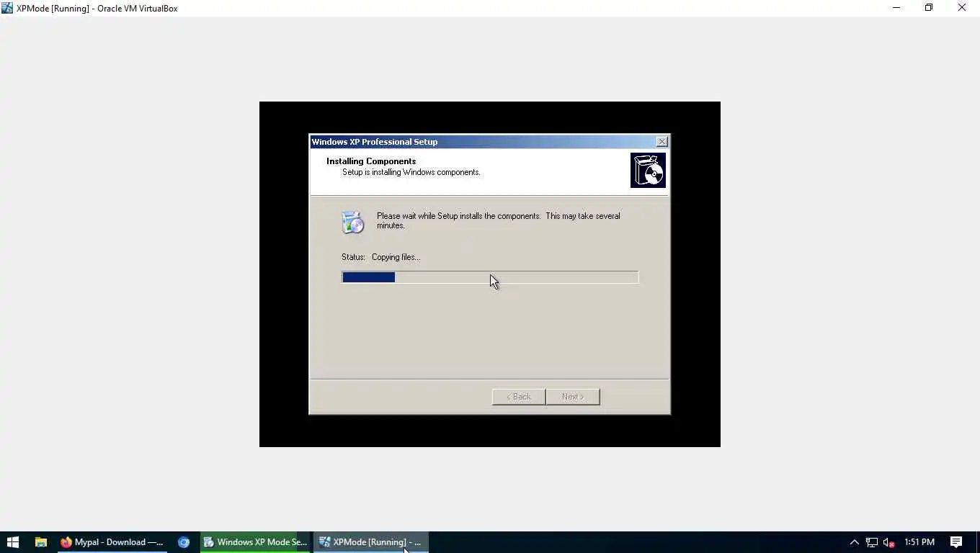Close the Oracle VM VirtualBox window

[x=962, y=8]
